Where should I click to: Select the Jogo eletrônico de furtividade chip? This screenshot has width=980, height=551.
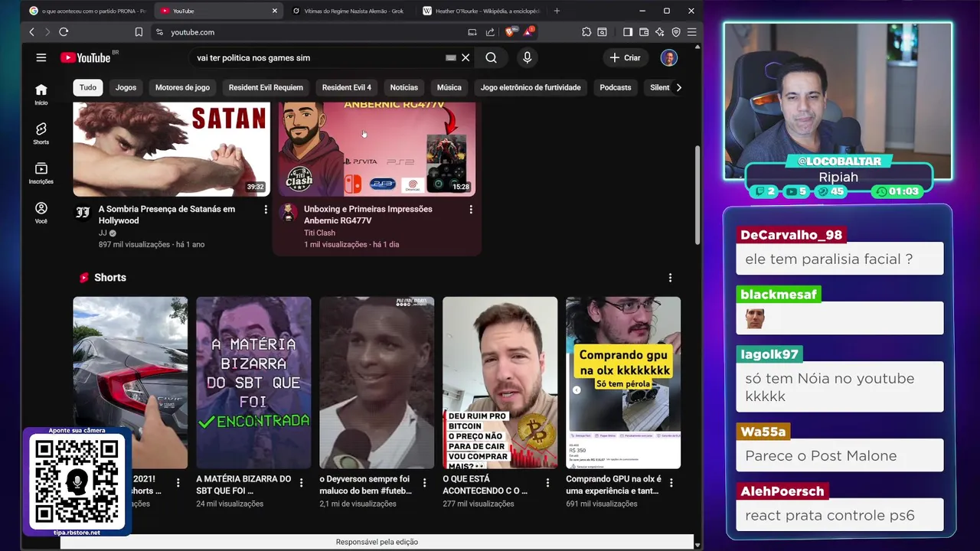(531, 87)
